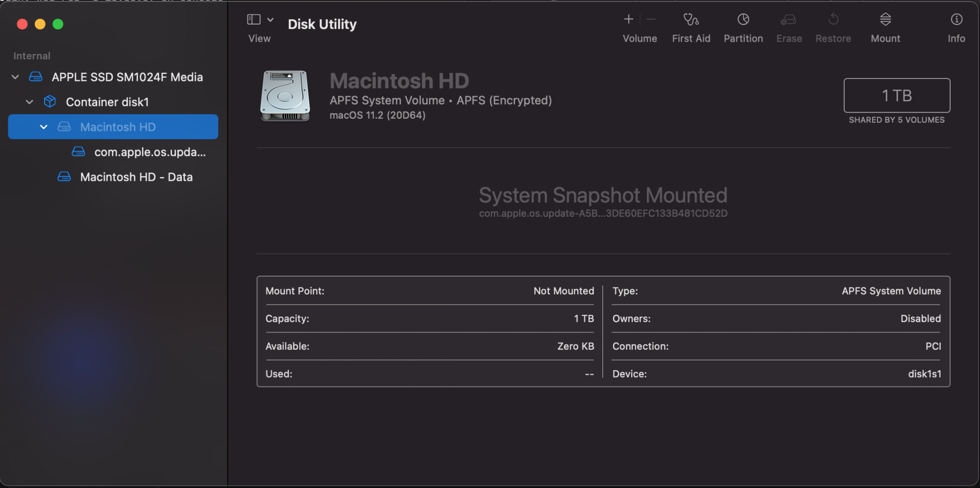This screenshot has height=488, width=980.
Task: Click the View toolbar label
Action: point(259,38)
